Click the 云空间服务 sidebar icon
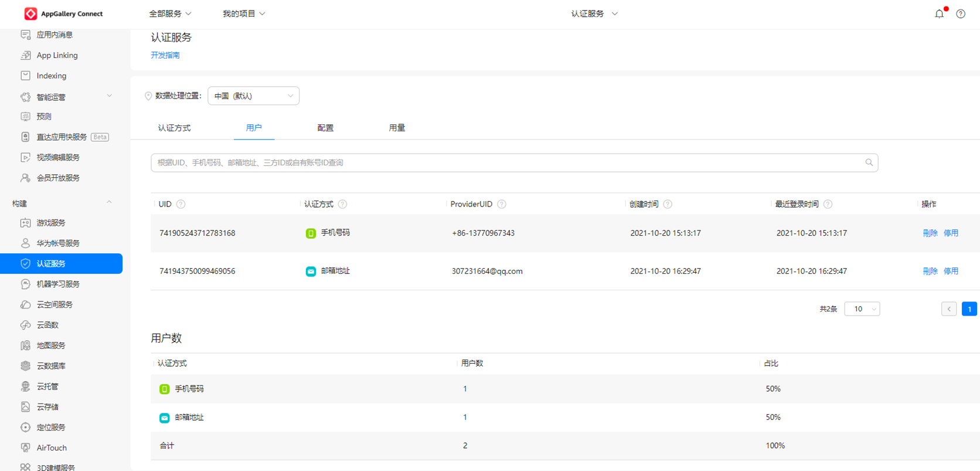980x471 pixels. [x=25, y=304]
